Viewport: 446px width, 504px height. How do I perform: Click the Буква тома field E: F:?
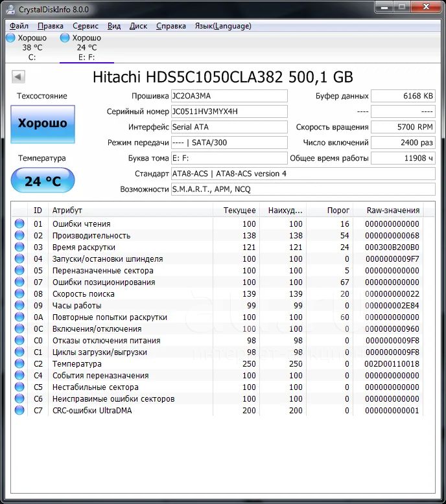click(x=229, y=158)
